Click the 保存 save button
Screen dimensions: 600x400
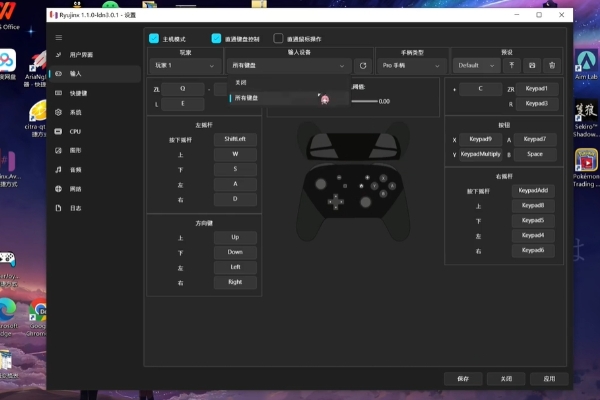[462, 379]
